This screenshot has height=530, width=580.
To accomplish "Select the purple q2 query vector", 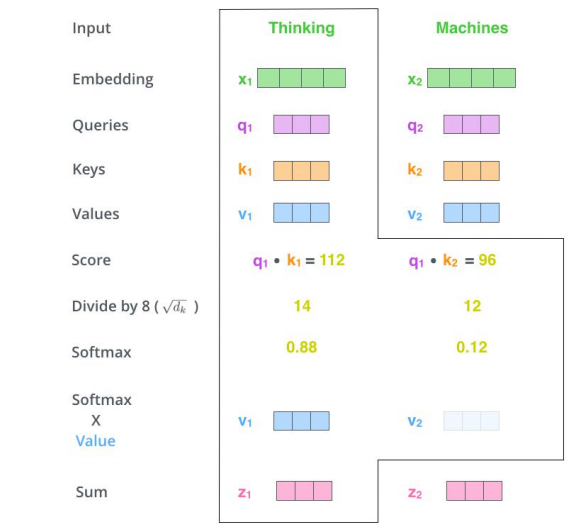I will 471,124.
